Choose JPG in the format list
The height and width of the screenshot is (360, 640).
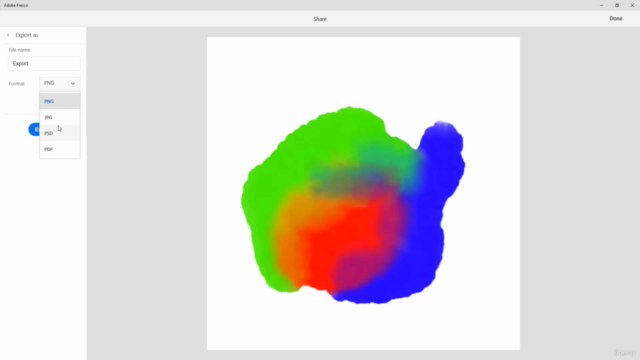[60, 117]
